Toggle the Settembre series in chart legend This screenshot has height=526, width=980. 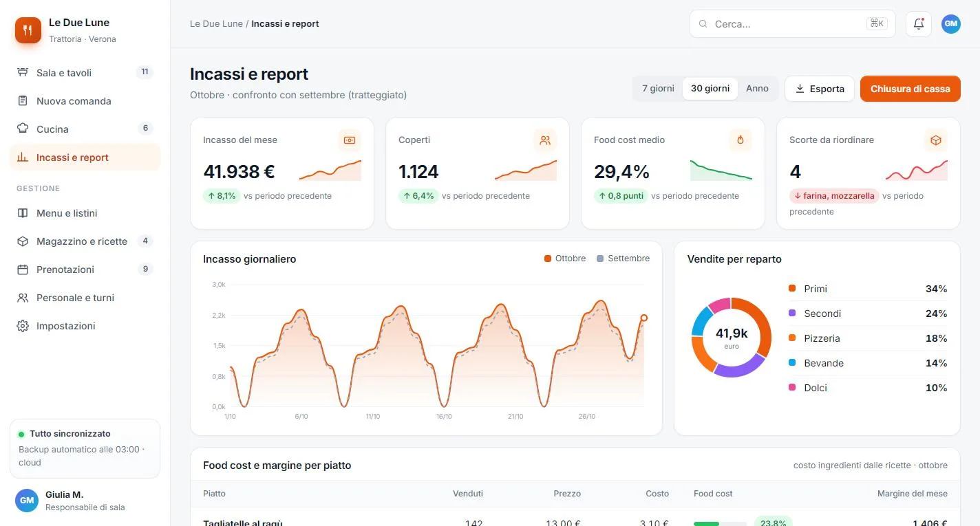623,259
